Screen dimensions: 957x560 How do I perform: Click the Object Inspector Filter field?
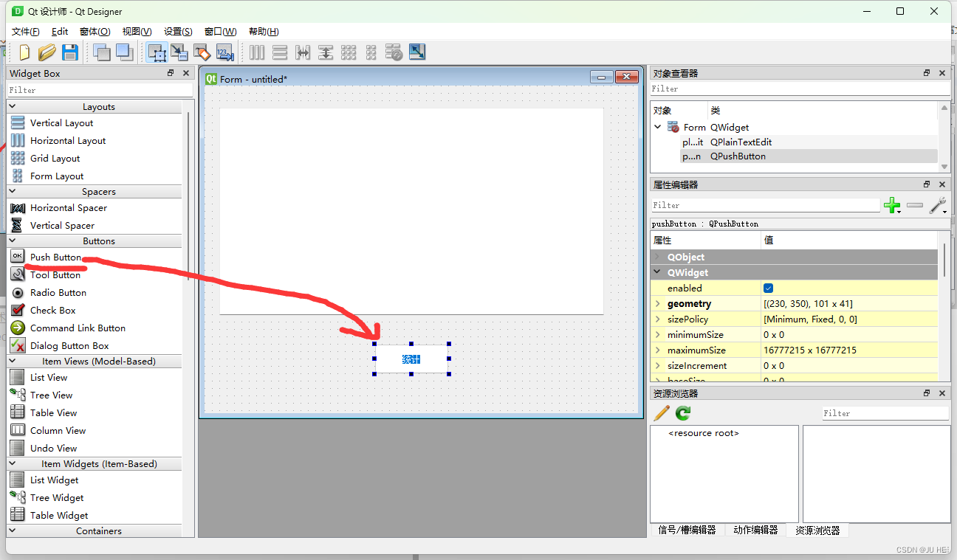click(800, 89)
